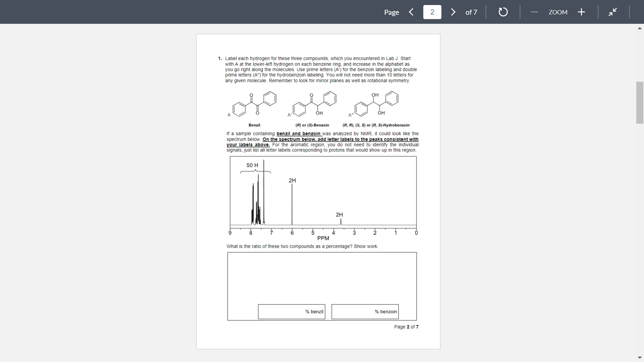This screenshot has width=644, height=362.
Task: Go to the next page
Action: [453, 12]
